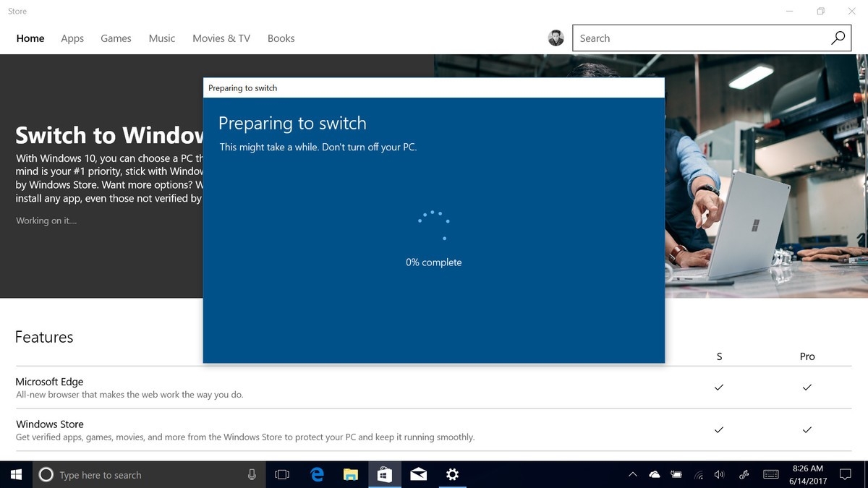
Task: Open Task View from the taskbar
Action: pyautogui.click(x=281, y=474)
